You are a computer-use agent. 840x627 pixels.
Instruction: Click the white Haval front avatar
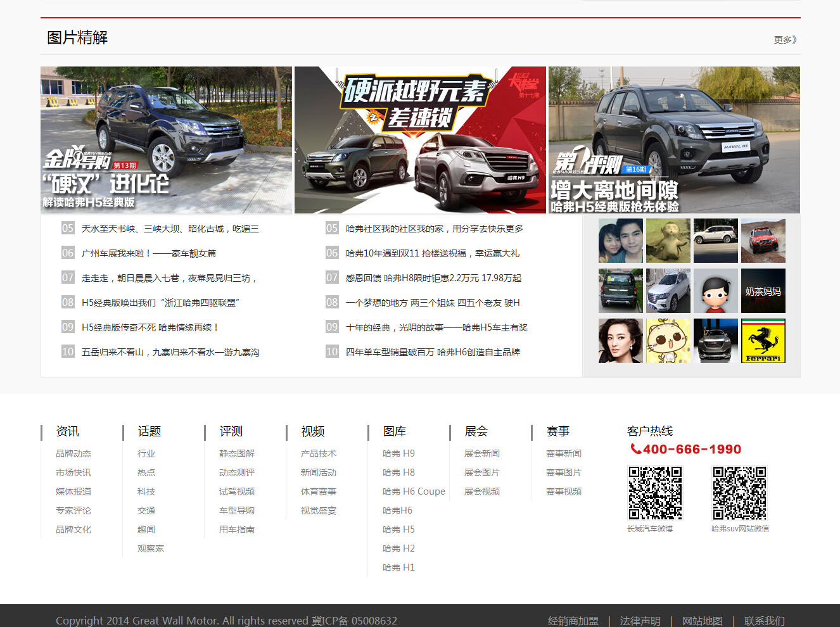click(x=668, y=291)
